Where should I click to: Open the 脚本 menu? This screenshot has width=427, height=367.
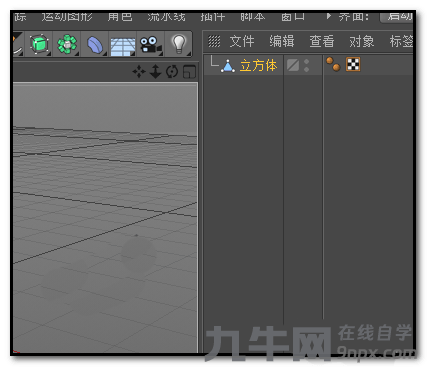click(x=253, y=16)
